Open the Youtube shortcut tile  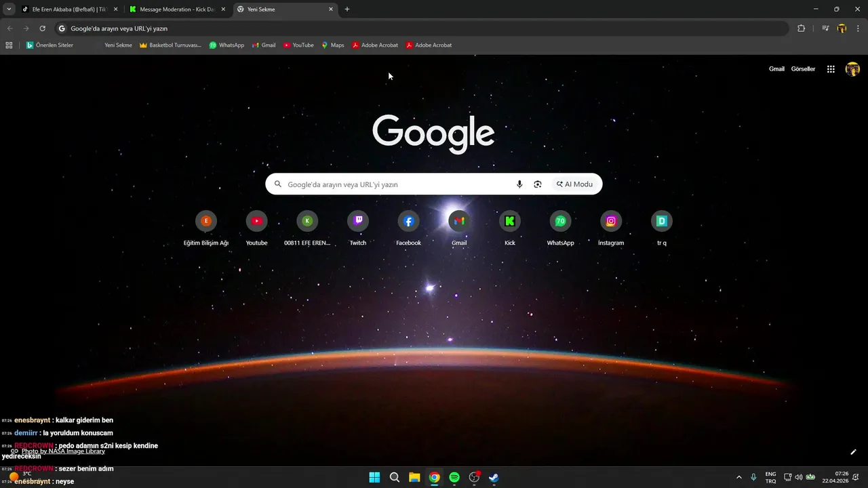pos(256,228)
